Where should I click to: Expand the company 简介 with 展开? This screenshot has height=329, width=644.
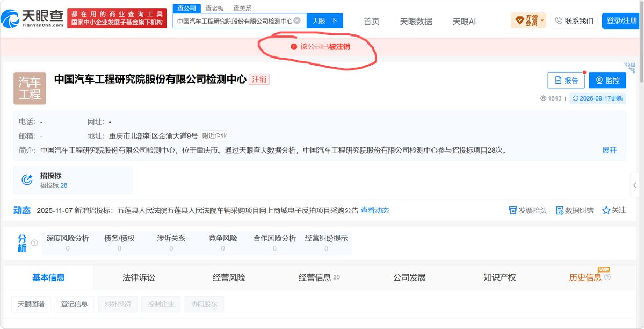coord(610,150)
